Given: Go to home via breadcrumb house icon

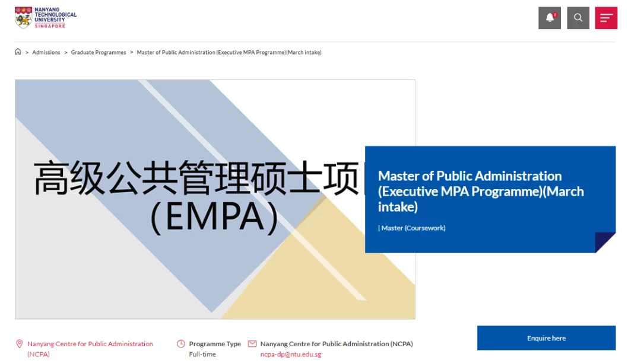Looking at the screenshot, I should (x=18, y=52).
